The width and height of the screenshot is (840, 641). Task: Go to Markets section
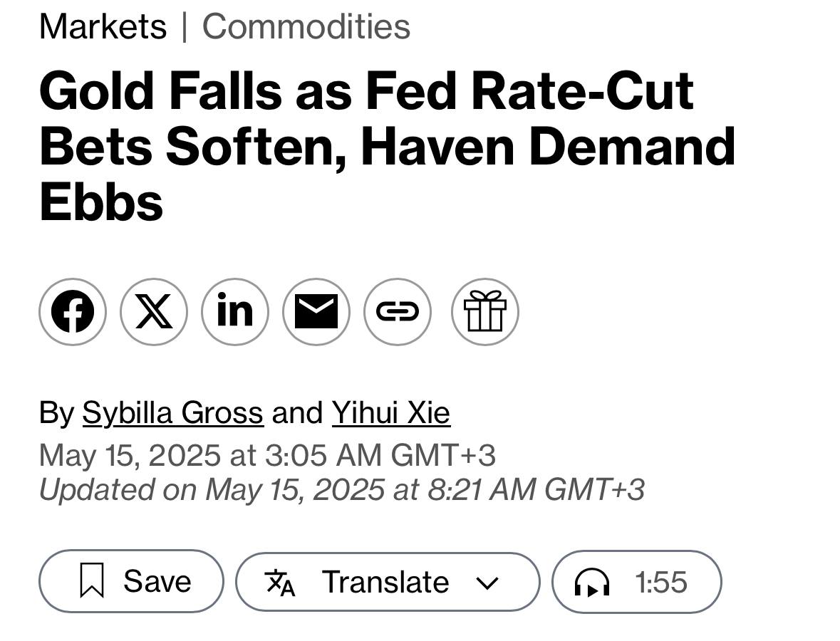[103, 26]
